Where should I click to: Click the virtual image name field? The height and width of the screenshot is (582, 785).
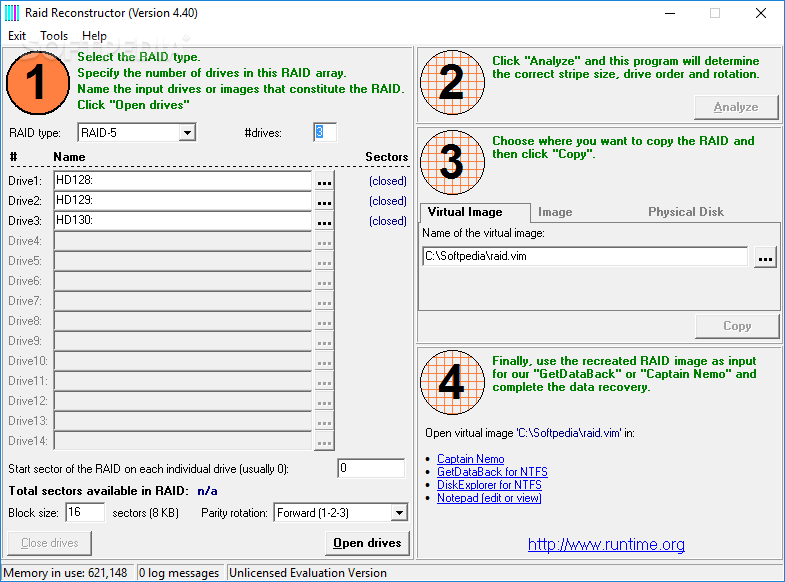coord(585,257)
